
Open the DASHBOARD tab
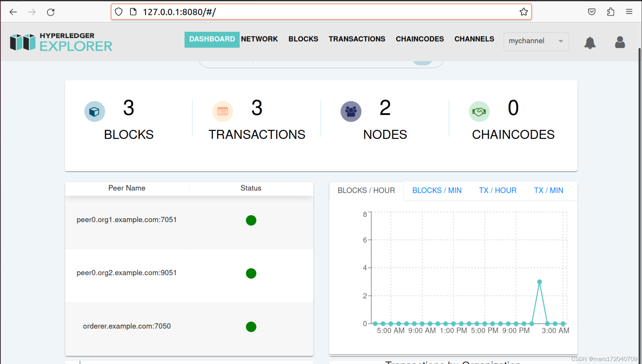point(212,39)
